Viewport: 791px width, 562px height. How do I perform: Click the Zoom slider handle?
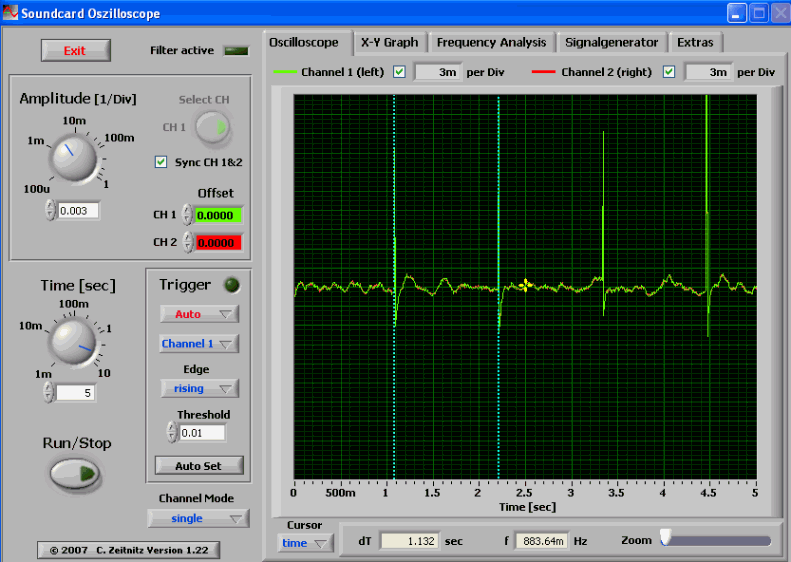[666, 537]
